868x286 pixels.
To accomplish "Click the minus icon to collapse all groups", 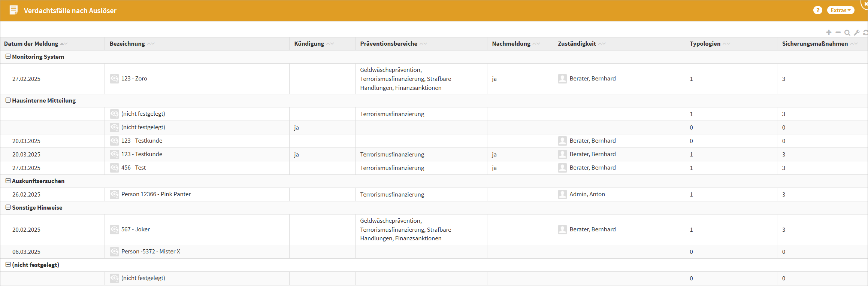I will click(838, 33).
